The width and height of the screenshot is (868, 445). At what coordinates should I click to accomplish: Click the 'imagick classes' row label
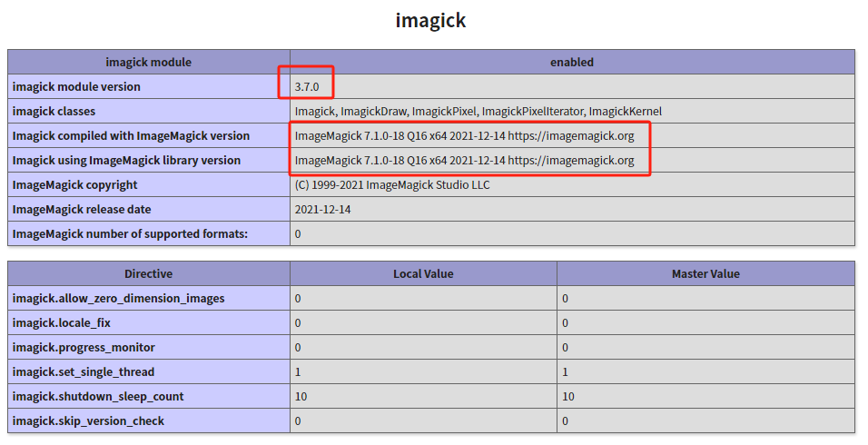(54, 112)
